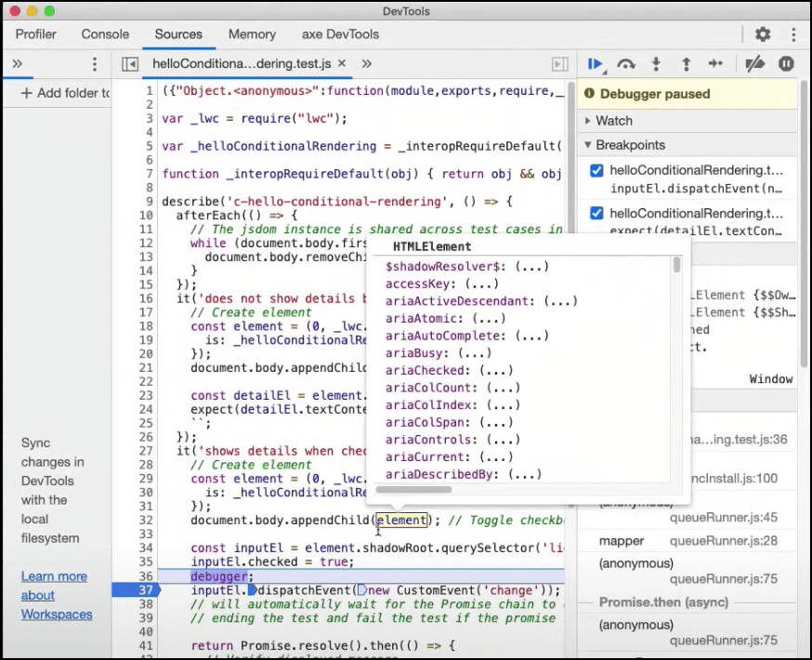Open DevTools more options menu

point(793,34)
